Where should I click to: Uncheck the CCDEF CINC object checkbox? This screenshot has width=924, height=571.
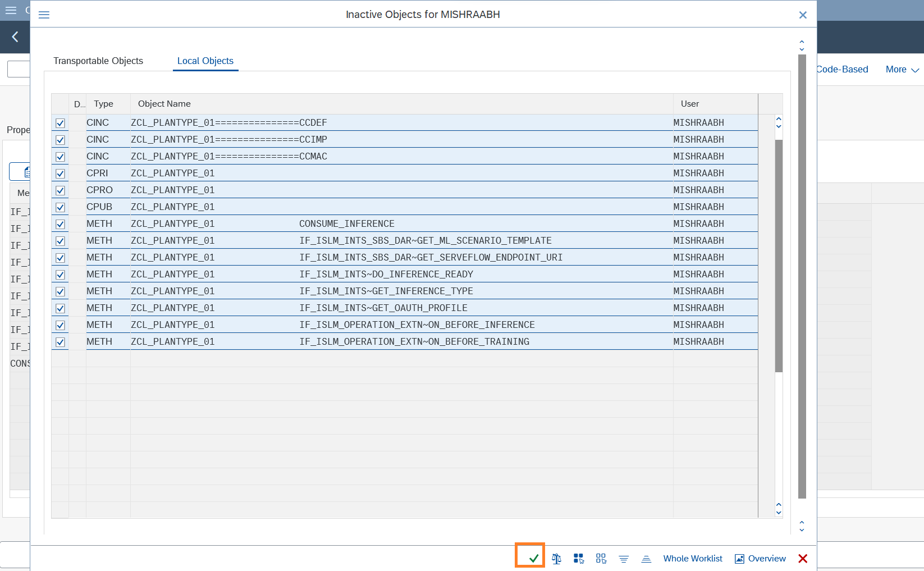pyautogui.click(x=60, y=123)
